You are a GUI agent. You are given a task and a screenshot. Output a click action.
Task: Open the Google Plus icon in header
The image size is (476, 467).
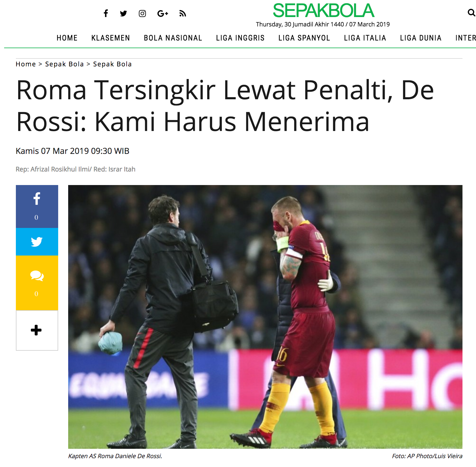(x=162, y=14)
